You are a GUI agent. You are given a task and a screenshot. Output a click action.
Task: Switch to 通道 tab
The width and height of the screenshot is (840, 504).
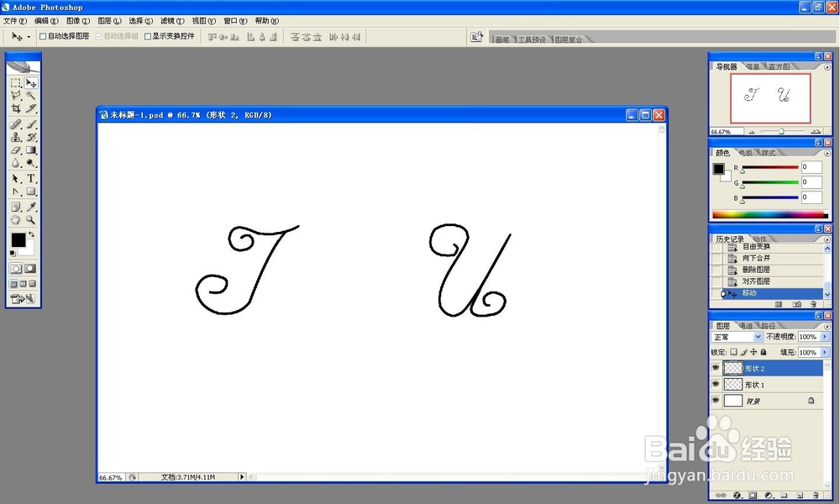coord(745,326)
